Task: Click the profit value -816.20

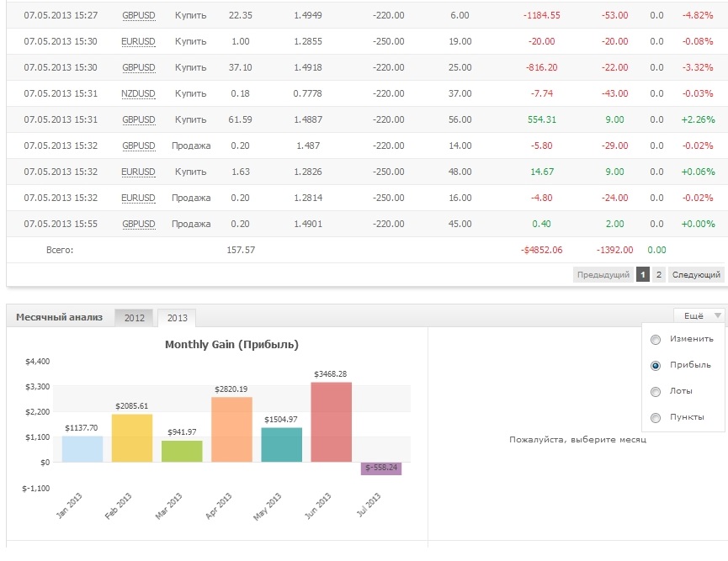Action: 540,67
